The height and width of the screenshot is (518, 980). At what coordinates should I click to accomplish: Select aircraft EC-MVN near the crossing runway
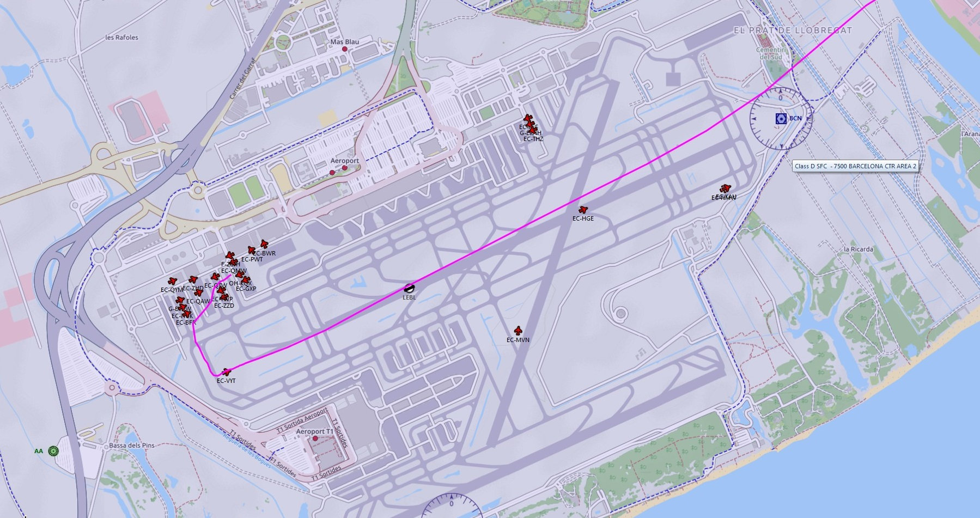pos(518,331)
